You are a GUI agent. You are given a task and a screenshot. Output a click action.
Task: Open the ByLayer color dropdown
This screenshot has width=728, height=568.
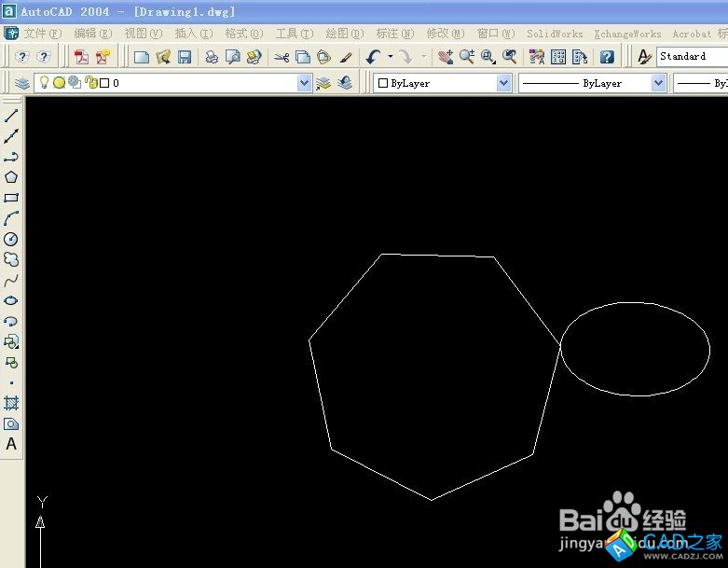pyautogui.click(x=503, y=83)
